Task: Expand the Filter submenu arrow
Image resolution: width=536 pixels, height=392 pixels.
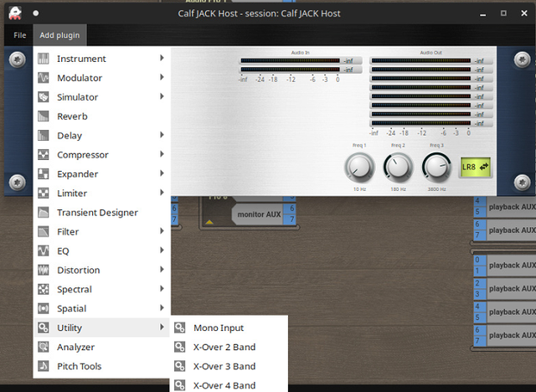Action: [162, 231]
